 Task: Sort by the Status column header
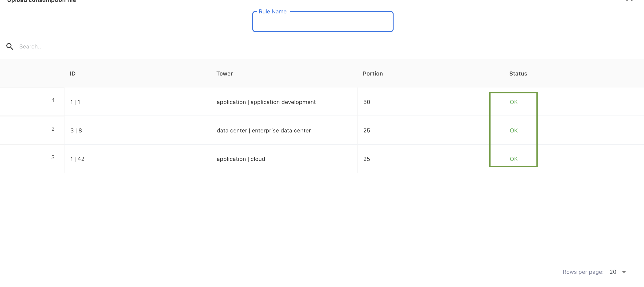point(518,73)
